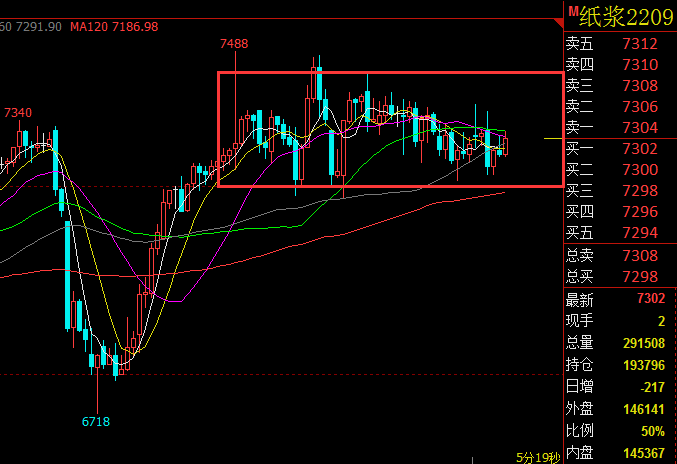Click the 最新 7302 latest price

[651, 298]
